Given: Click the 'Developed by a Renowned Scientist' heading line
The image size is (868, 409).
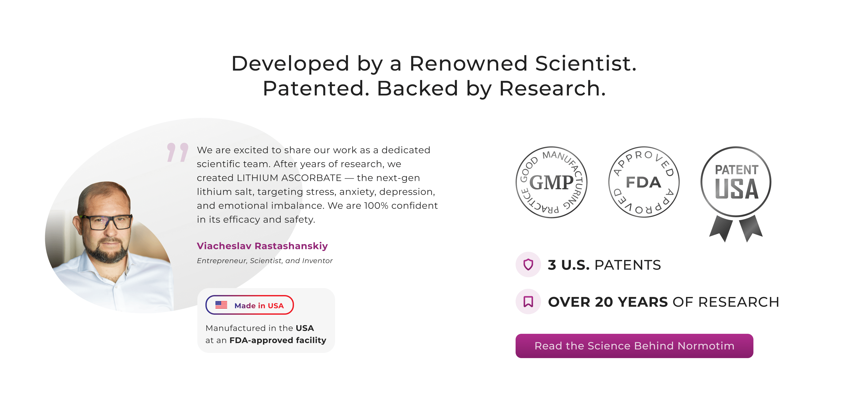Looking at the screenshot, I should tap(434, 63).
